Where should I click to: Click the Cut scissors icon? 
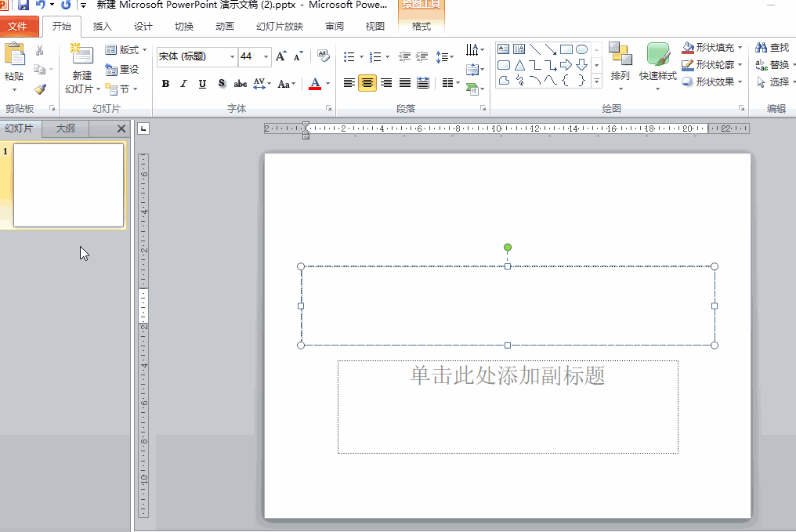(40, 50)
